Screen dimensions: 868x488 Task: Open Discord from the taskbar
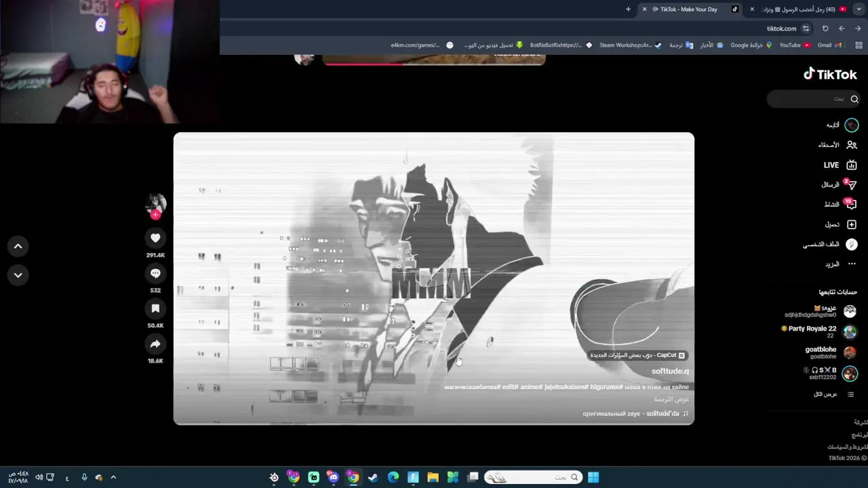point(333,477)
